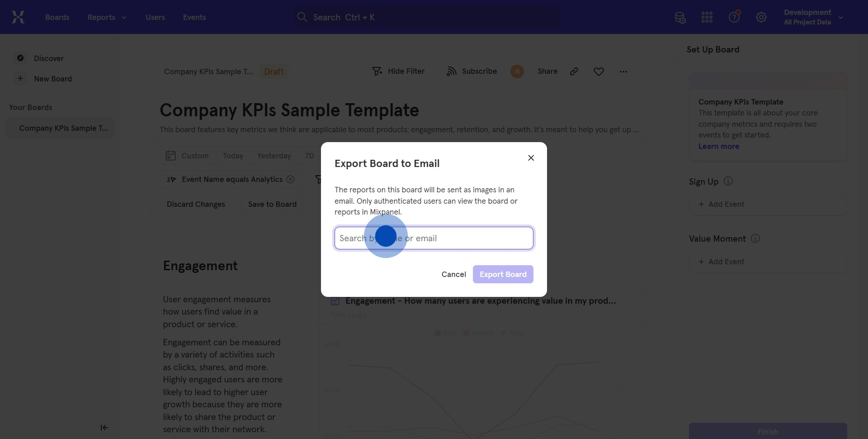The width and height of the screenshot is (868, 439).
Task: Click the Mixpanel logo icon
Action: (x=18, y=17)
